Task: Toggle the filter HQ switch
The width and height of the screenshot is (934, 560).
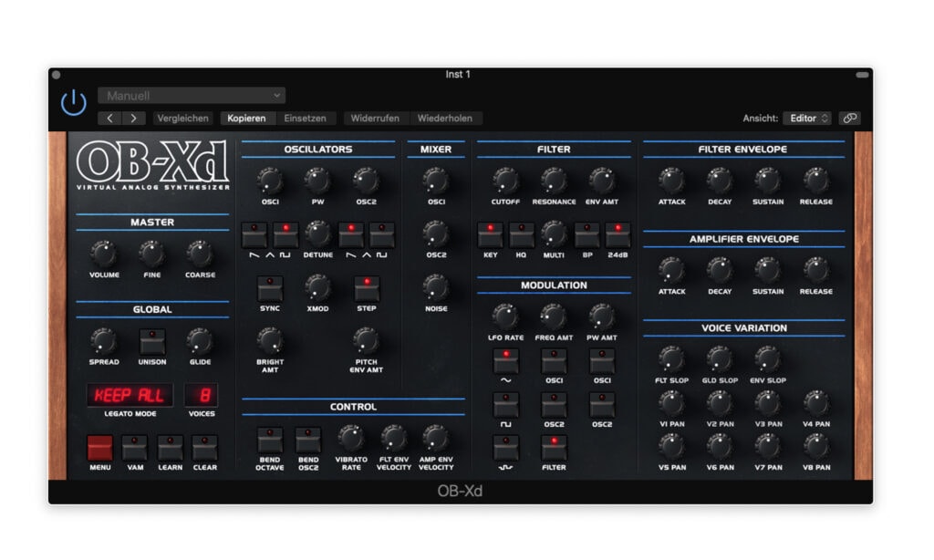Action: coord(521,235)
